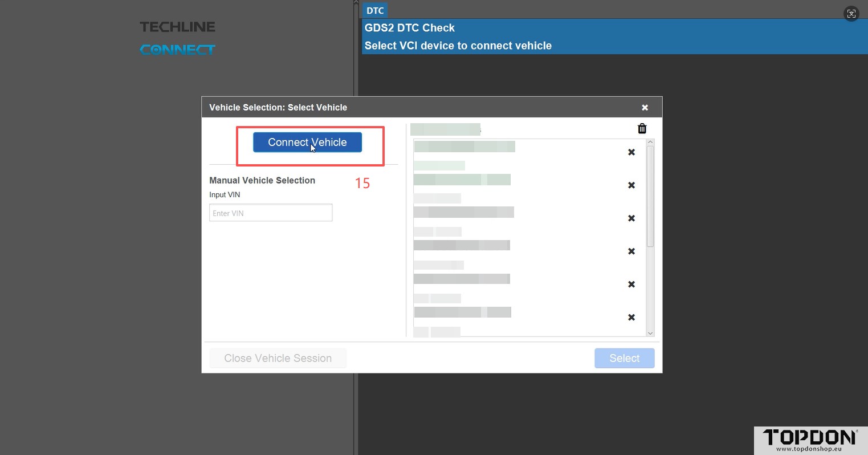Screen dimensions: 868x455
Task: Delete the third vehicle entry using its X
Action: (x=631, y=218)
